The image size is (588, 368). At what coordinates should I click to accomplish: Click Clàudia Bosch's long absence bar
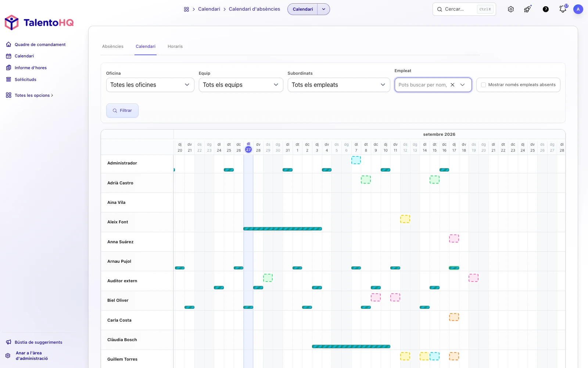pos(351,347)
